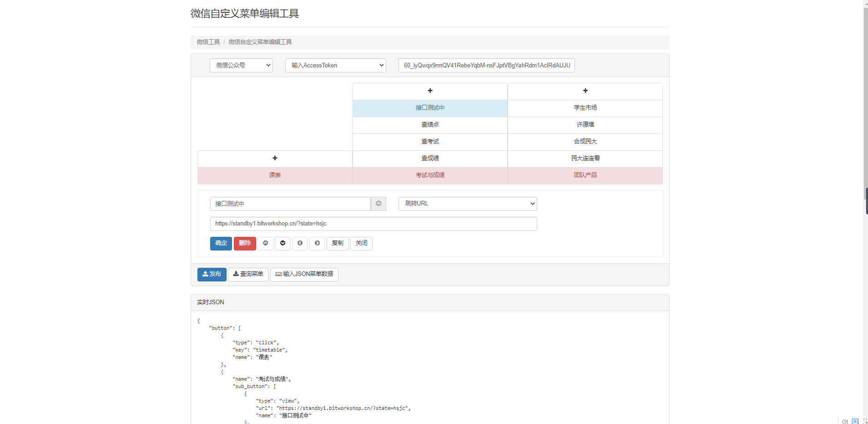The image size is (868, 424).
Task: Publish the menu with 发布 button
Action: [212, 274]
